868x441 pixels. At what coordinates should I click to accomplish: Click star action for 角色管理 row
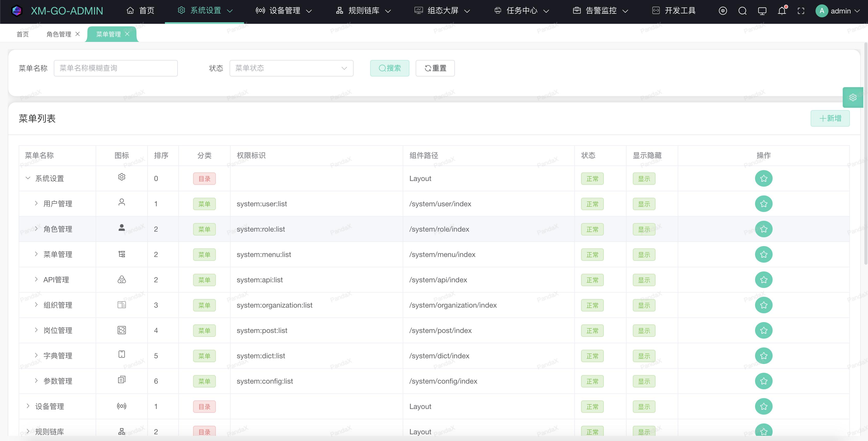[764, 229]
